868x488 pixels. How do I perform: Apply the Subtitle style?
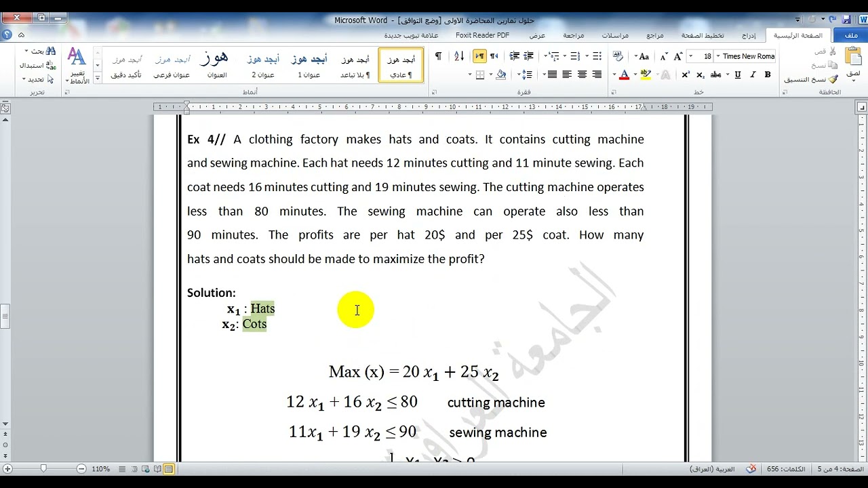point(172,65)
